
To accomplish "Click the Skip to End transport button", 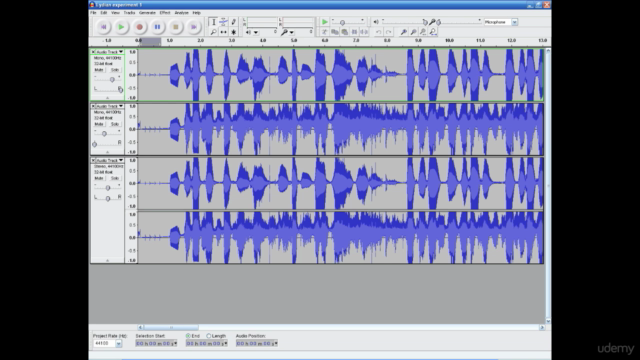I will coord(193,27).
